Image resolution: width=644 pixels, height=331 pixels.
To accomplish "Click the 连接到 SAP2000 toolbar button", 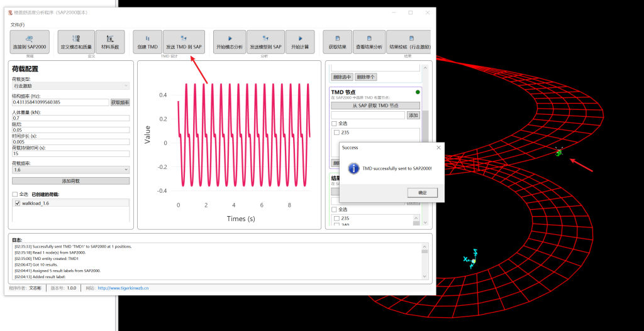I will (29, 42).
